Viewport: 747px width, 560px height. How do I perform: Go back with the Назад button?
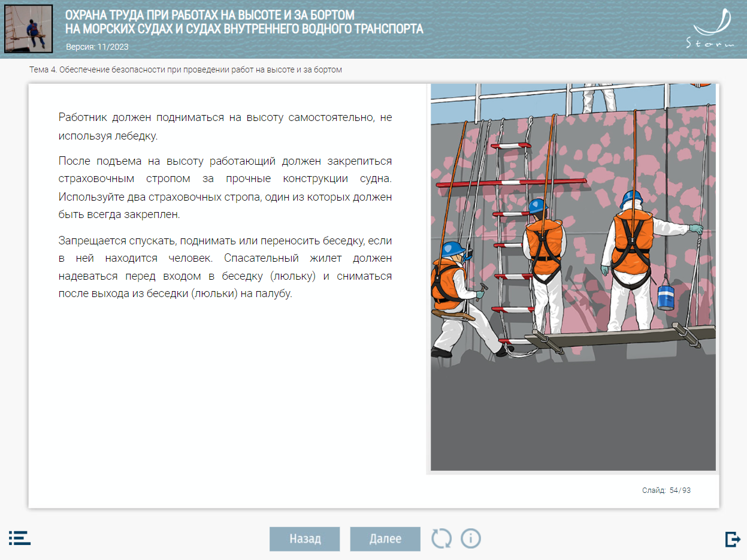(305, 538)
